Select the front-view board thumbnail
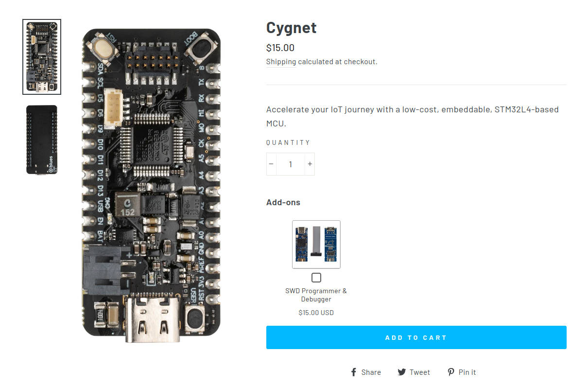The height and width of the screenshot is (387, 588). 42,57
